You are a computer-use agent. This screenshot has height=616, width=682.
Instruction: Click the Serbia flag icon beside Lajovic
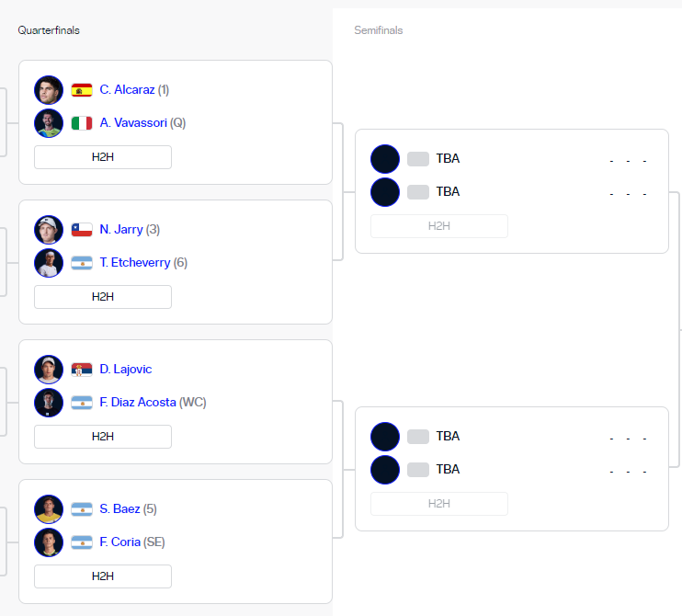point(82,370)
